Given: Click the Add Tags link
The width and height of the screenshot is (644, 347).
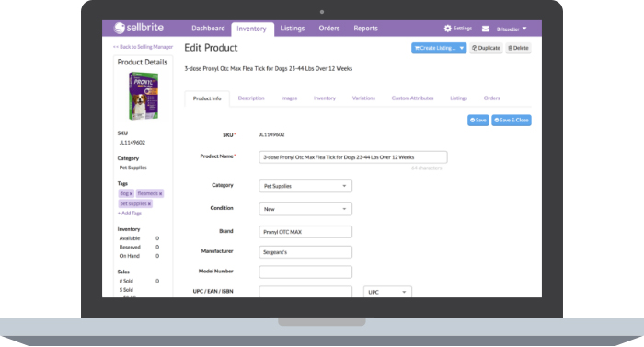Looking at the screenshot, I should click(x=130, y=214).
